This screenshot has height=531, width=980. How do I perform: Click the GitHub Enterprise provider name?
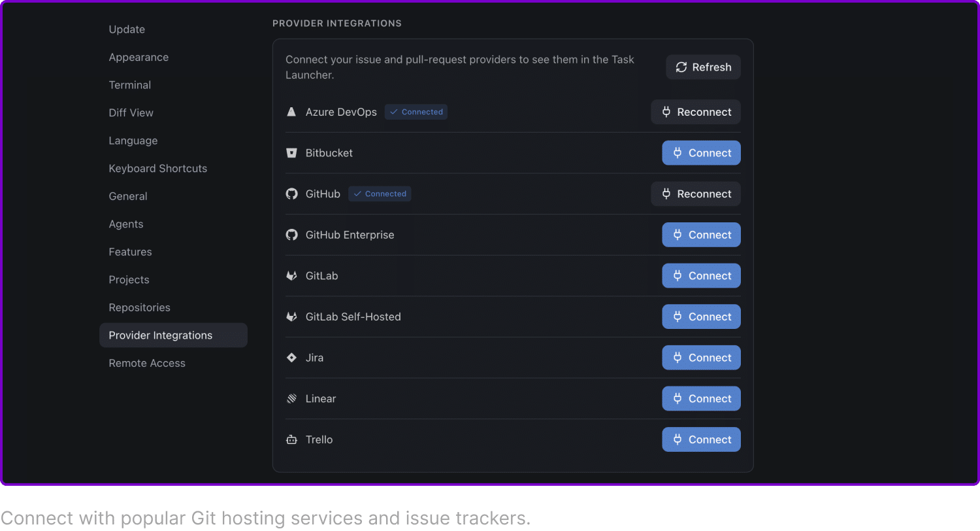coord(350,235)
